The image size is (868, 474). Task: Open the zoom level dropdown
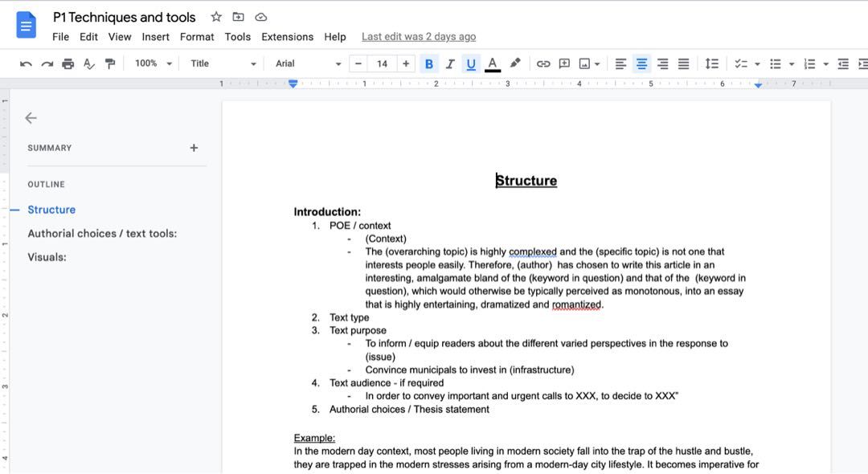tap(153, 63)
